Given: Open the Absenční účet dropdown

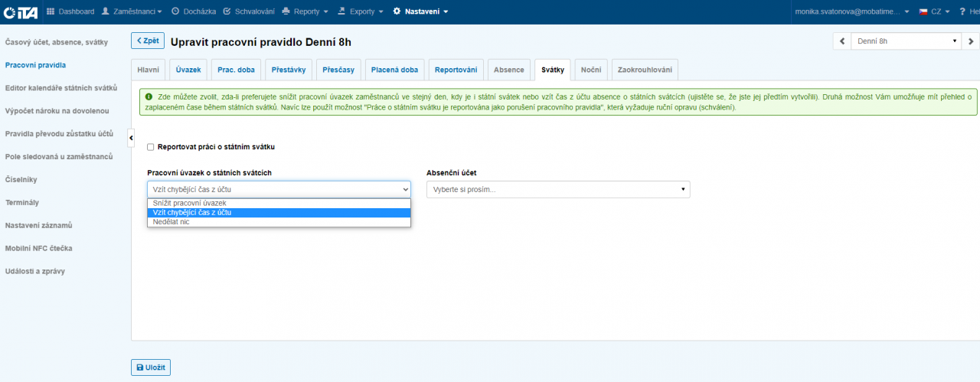Looking at the screenshot, I should [x=557, y=189].
